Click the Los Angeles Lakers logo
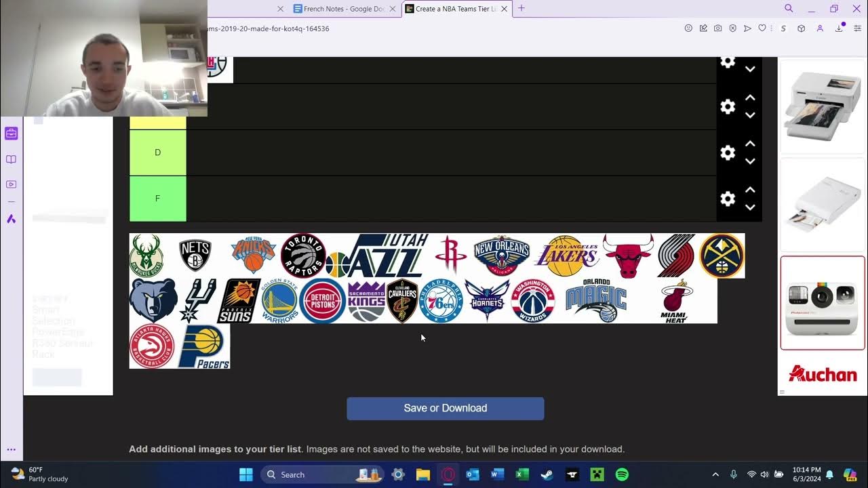The image size is (868, 488). click(x=567, y=256)
